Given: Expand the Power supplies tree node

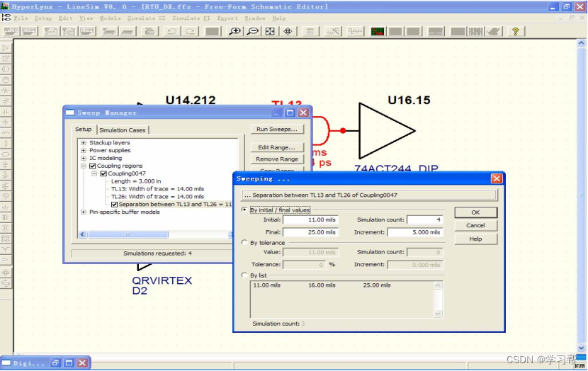Looking at the screenshot, I should click(84, 150).
